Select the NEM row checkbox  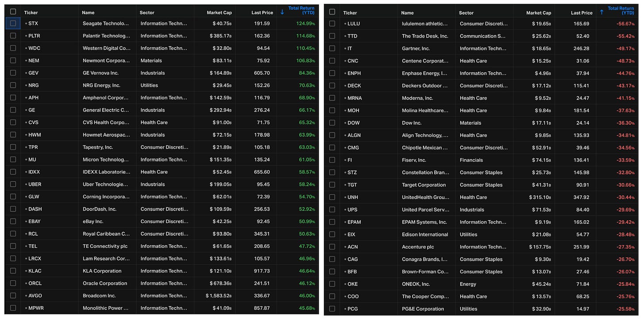coord(13,60)
